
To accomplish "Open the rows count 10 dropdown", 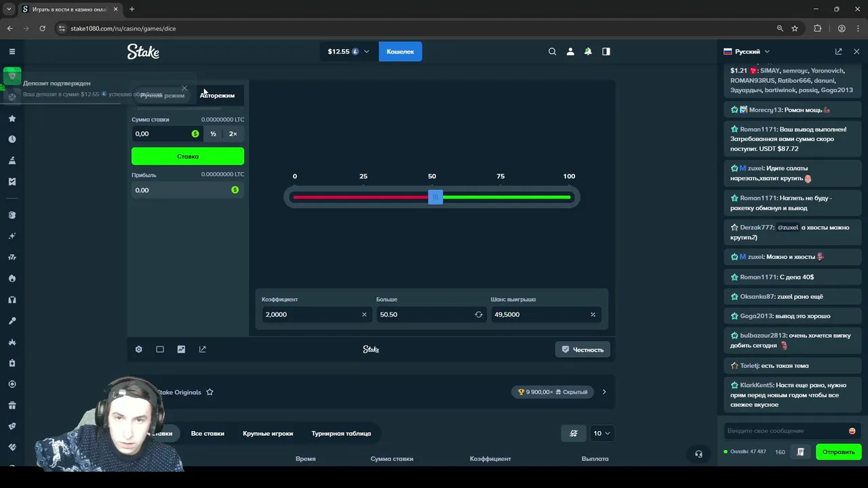I will pos(601,433).
